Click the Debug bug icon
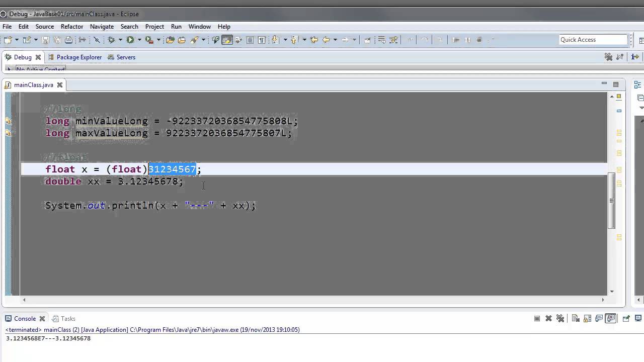 (111, 40)
